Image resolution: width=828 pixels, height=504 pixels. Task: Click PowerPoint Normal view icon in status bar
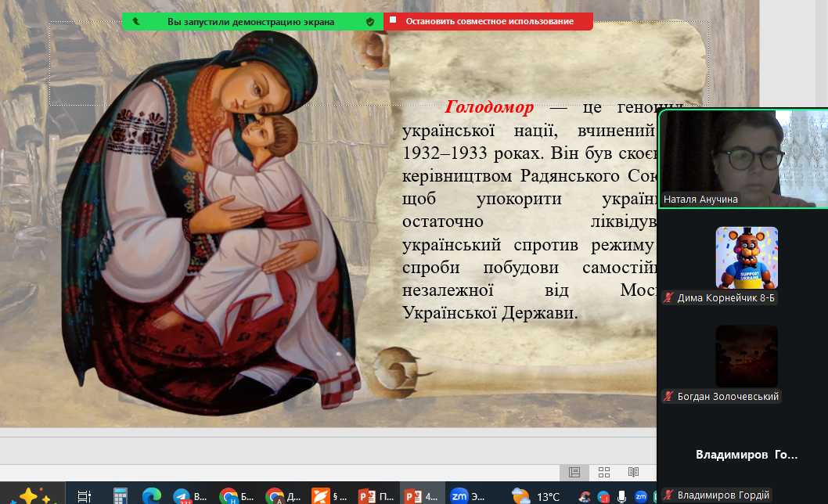click(574, 472)
